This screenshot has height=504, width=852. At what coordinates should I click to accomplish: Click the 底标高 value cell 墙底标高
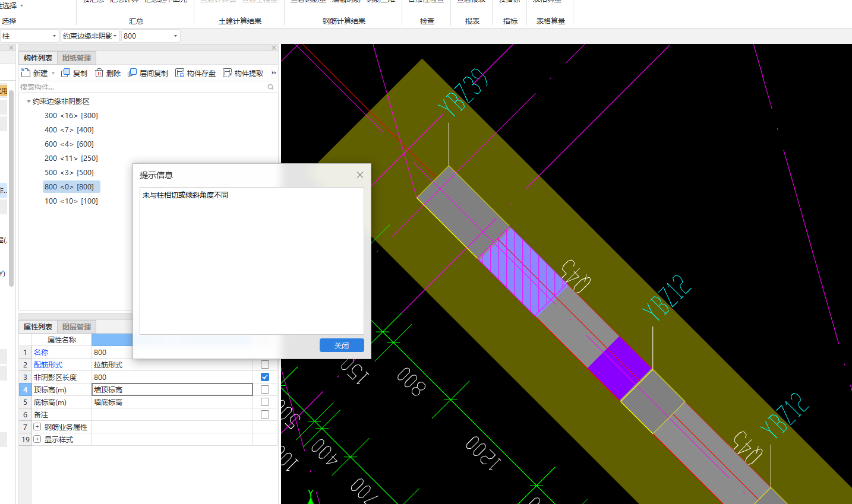pyautogui.click(x=172, y=402)
